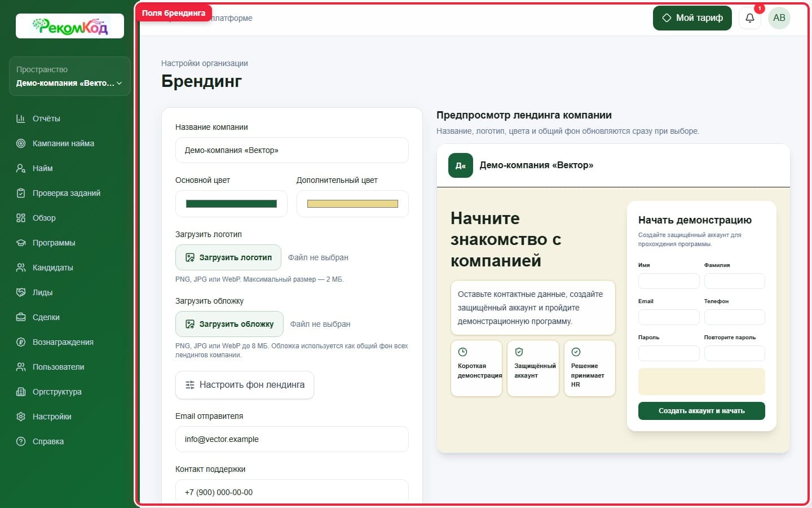The width and height of the screenshot is (812, 508).
Task: Select the Кандидаты menu entry
Action: point(70,268)
